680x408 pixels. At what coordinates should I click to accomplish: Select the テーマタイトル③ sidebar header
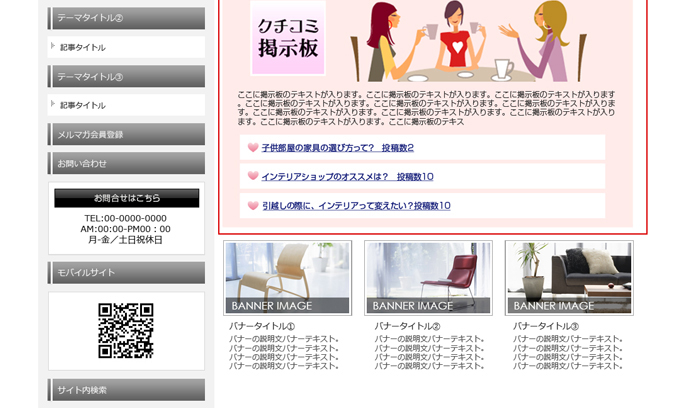[126, 77]
